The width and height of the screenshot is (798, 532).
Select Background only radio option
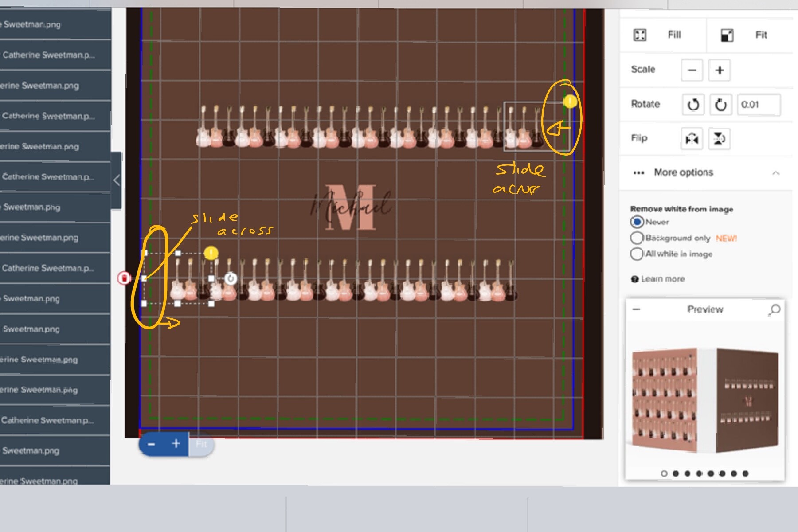[637, 238]
